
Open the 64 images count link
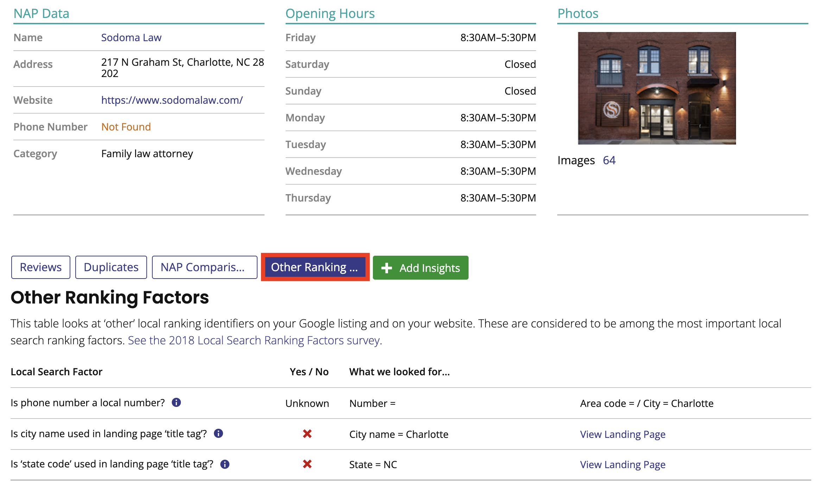(609, 160)
